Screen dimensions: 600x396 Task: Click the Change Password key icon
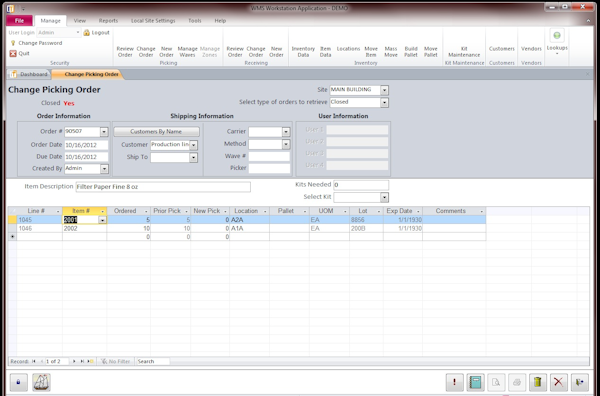point(13,43)
